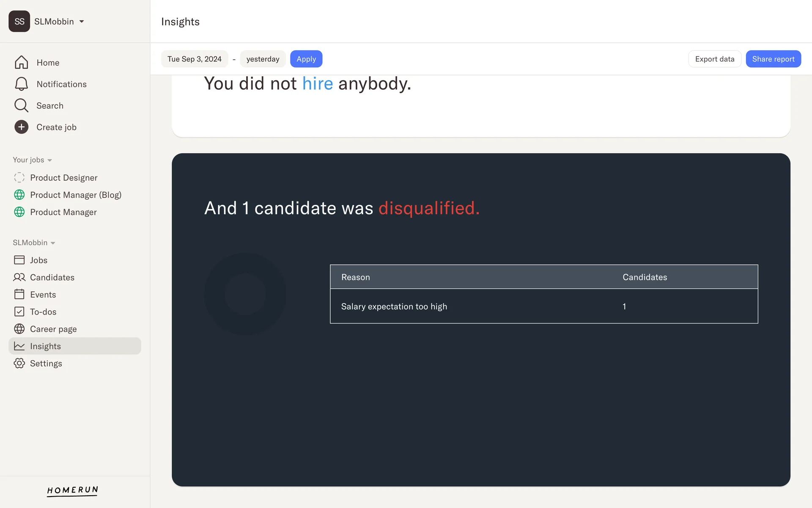Click the To-dos checkmark icon
Viewport: 812px width, 508px height.
[x=19, y=312]
